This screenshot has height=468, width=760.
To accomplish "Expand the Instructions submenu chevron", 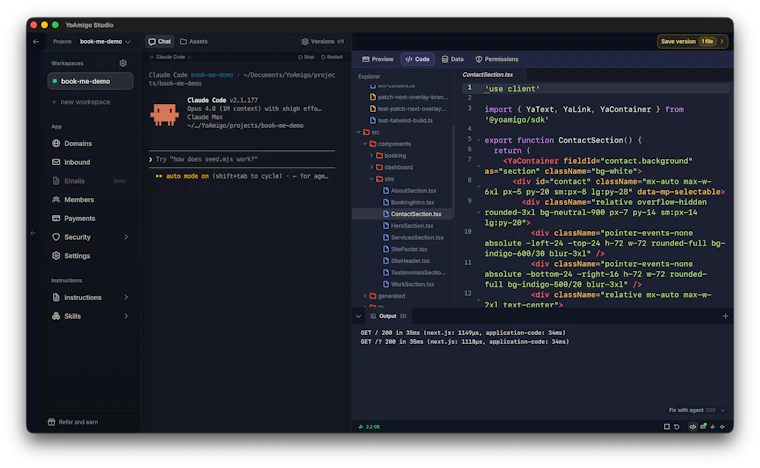I will pos(126,297).
